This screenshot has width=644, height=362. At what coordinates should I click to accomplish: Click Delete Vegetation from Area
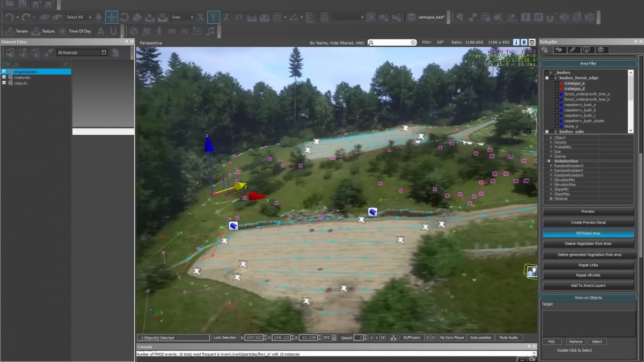[x=588, y=244]
